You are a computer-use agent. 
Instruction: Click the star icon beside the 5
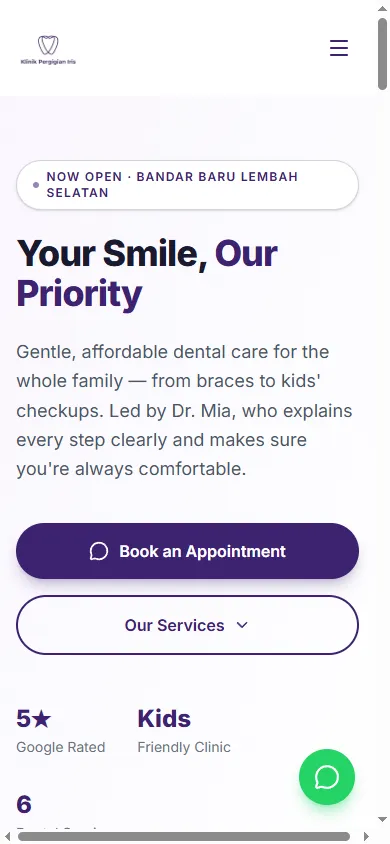tap(41, 719)
